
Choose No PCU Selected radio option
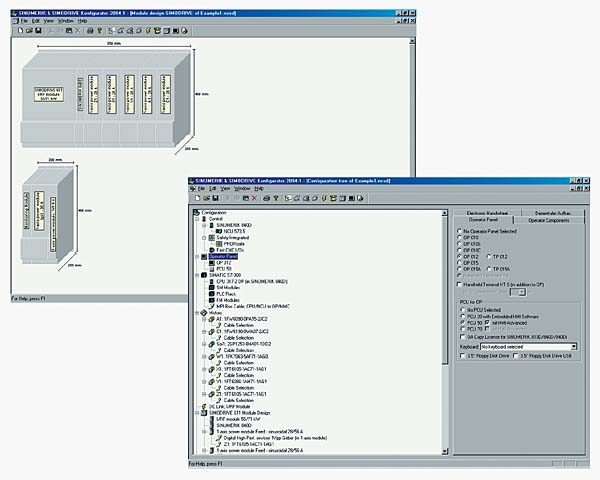tap(457, 308)
